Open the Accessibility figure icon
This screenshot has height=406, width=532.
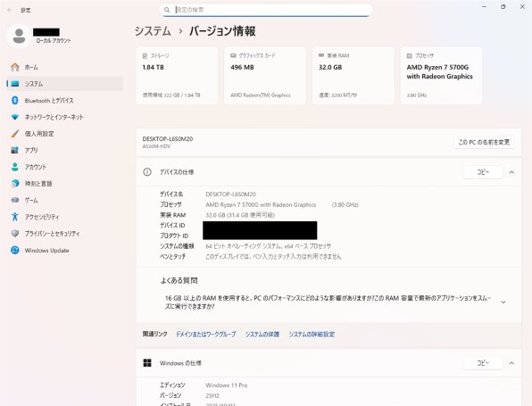coord(15,217)
